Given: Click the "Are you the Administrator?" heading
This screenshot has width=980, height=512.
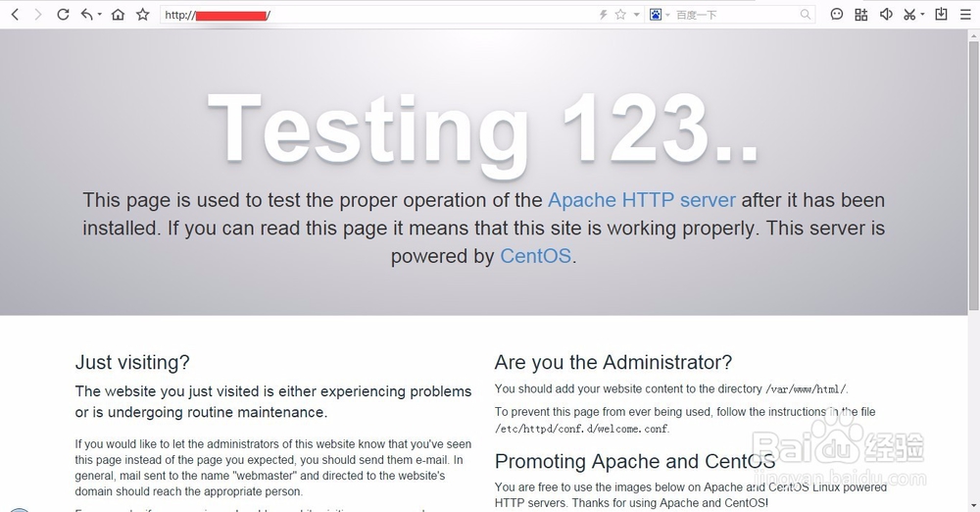Looking at the screenshot, I should pyautogui.click(x=613, y=362).
